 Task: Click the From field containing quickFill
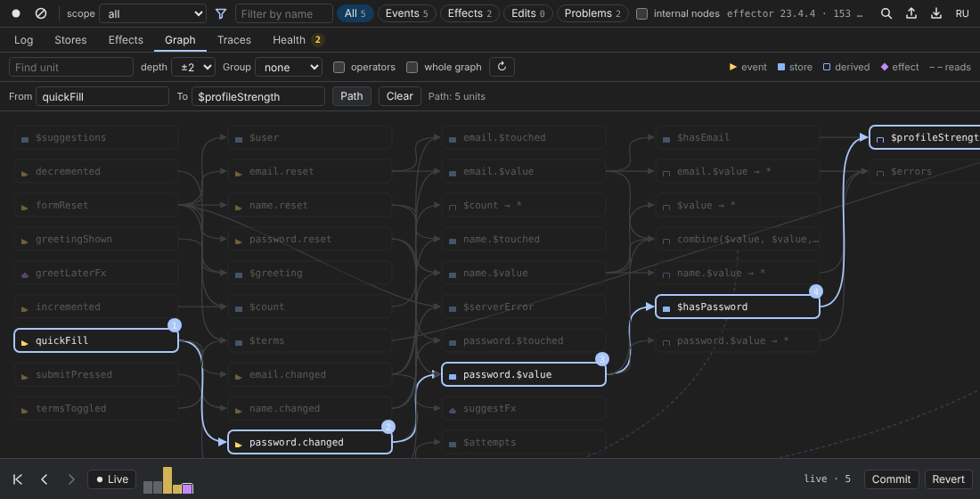(102, 96)
